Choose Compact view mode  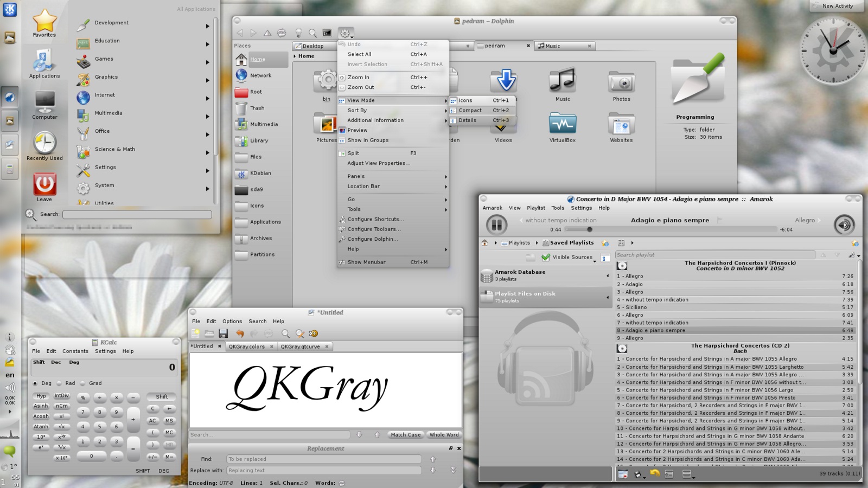point(482,110)
